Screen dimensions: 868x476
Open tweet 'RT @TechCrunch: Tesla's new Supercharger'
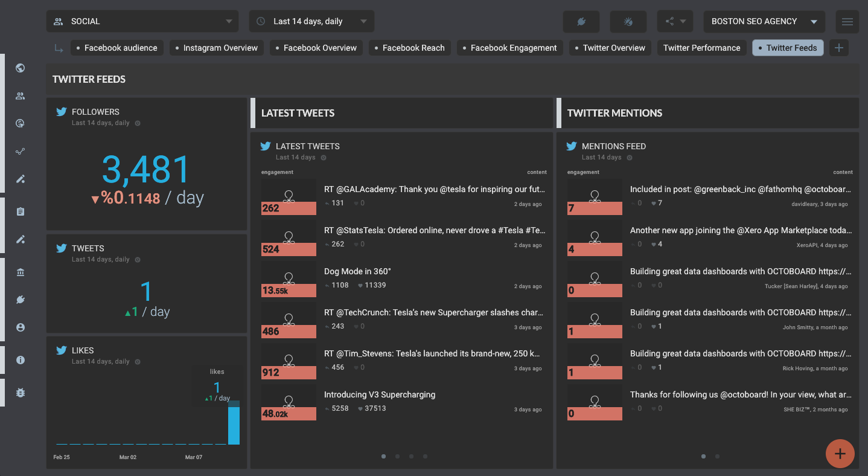tap(433, 312)
